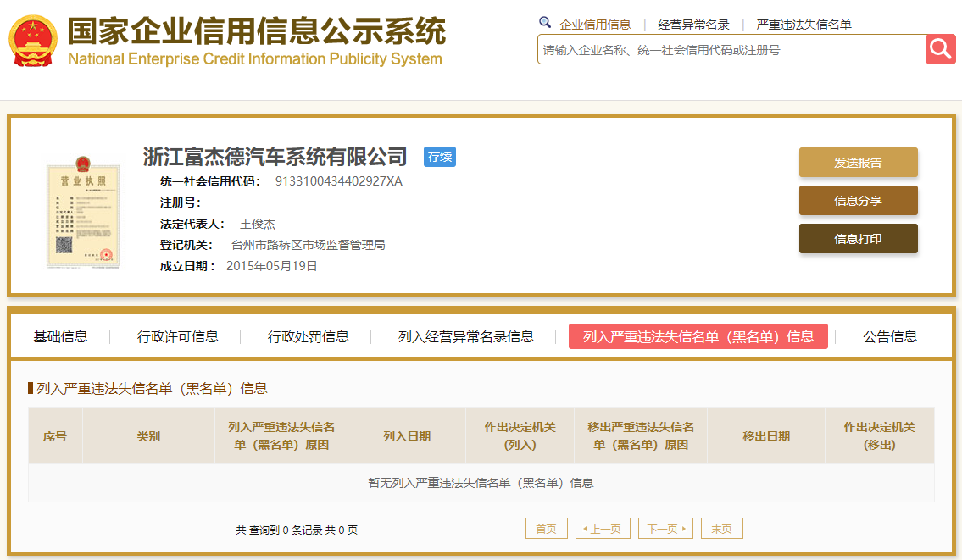Click registration authority 台州市路桥区市场监督管理局
The image size is (962, 560).
click(308, 245)
